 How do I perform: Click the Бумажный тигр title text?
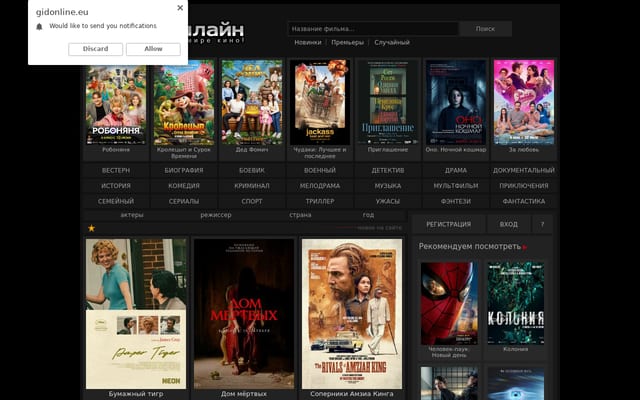pos(136,394)
